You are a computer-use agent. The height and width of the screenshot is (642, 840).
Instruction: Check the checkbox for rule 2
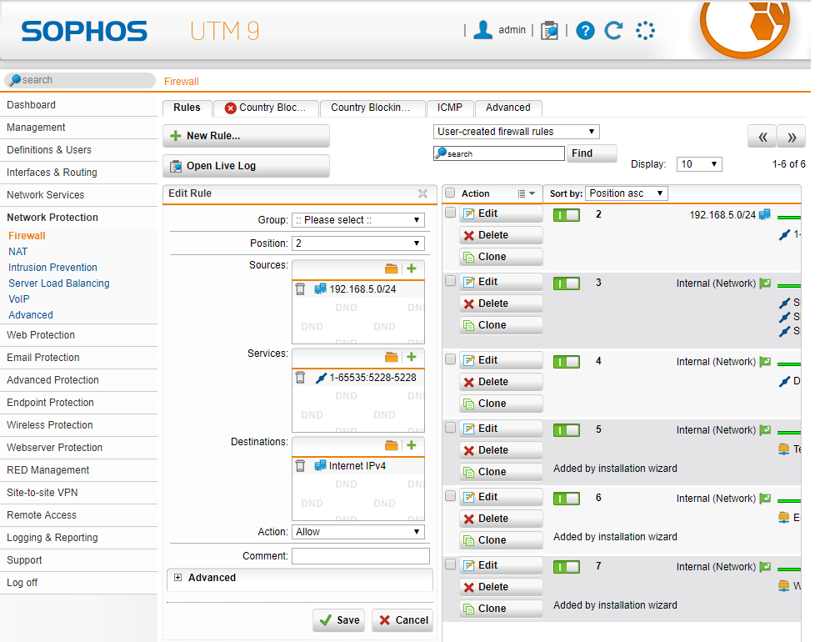coord(451,213)
